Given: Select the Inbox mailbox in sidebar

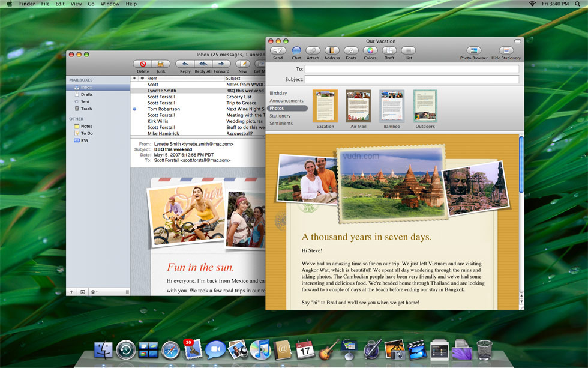Looking at the screenshot, I should point(98,88).
